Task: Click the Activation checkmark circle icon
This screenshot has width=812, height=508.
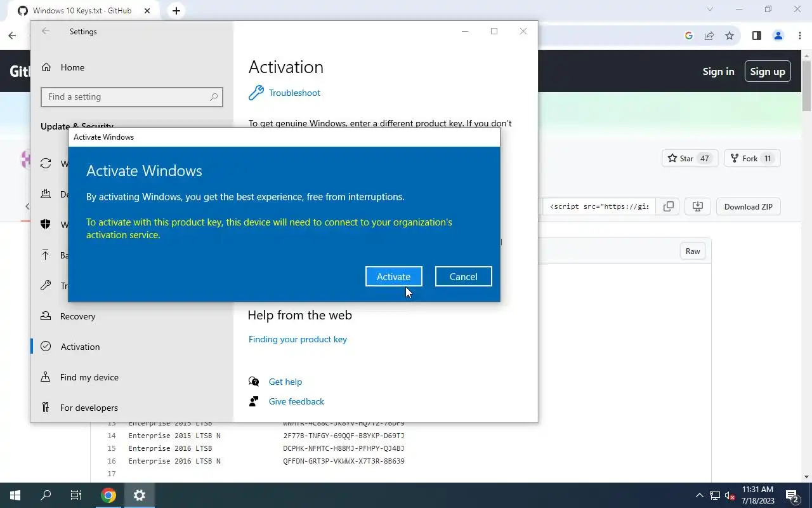Action: (x=46, y=347)
